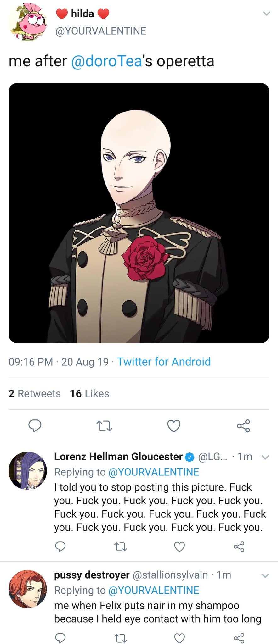Image resolution: width=278 pixels, height=644 pixels.
Task: Open the attached bald character image
Action: 139,213
